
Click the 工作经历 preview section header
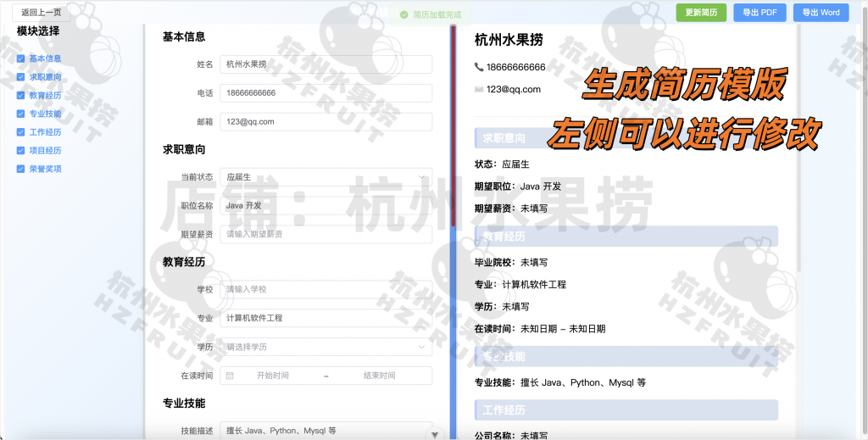[626, 410]
